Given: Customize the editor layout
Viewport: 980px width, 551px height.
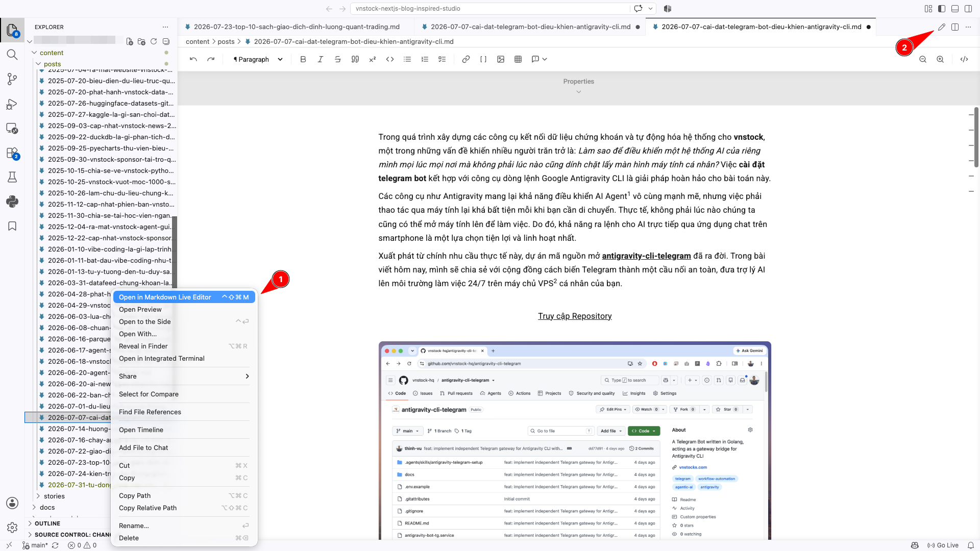Looking at the screenshot, I should click(x=928, y=9).
